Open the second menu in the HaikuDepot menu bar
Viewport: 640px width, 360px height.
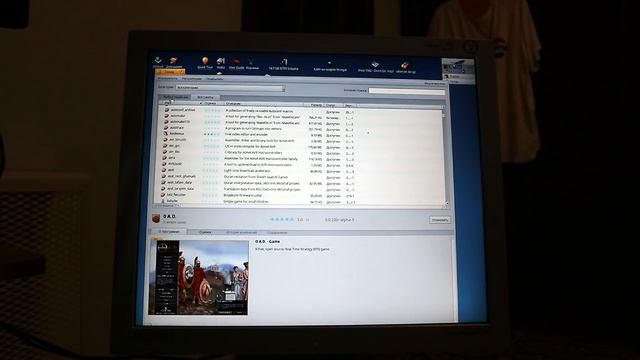pos(192,79)
